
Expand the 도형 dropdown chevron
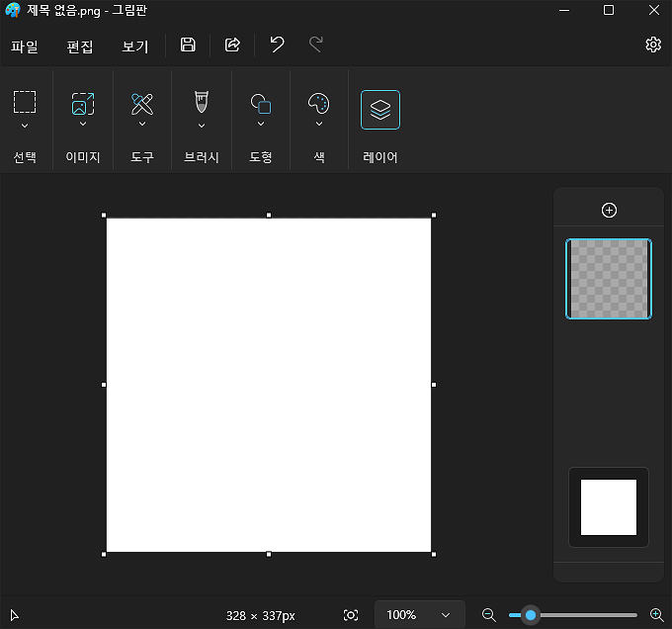(x=261, y=124)
